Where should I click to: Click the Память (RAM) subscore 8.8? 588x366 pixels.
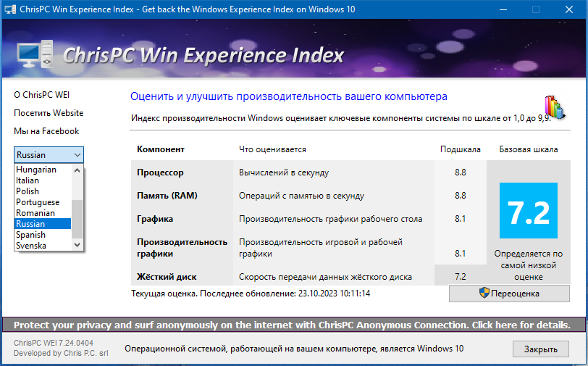pos(460,196)
